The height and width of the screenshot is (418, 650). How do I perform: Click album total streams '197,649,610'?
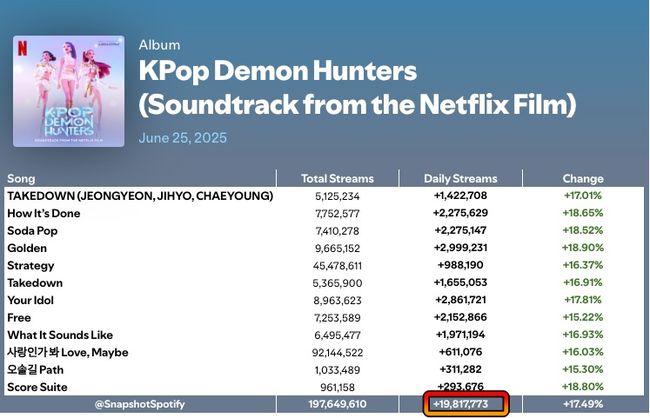pyautogui.click(x=337, y=404)
